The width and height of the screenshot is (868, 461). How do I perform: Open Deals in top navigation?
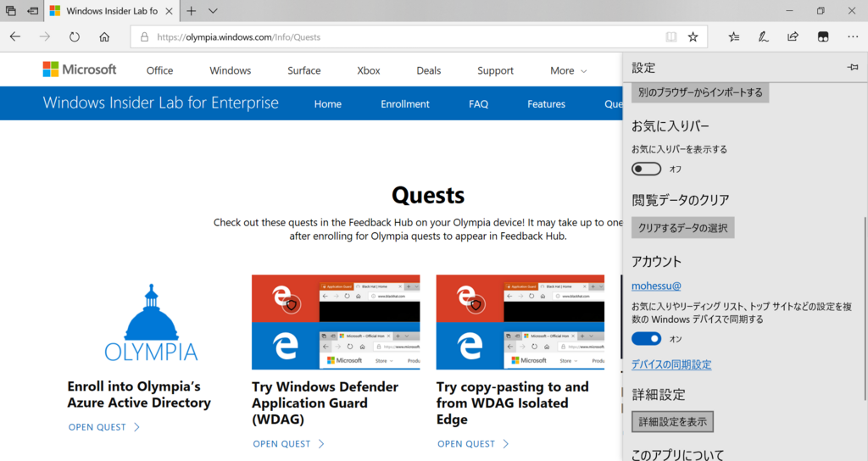pos(428,71)
